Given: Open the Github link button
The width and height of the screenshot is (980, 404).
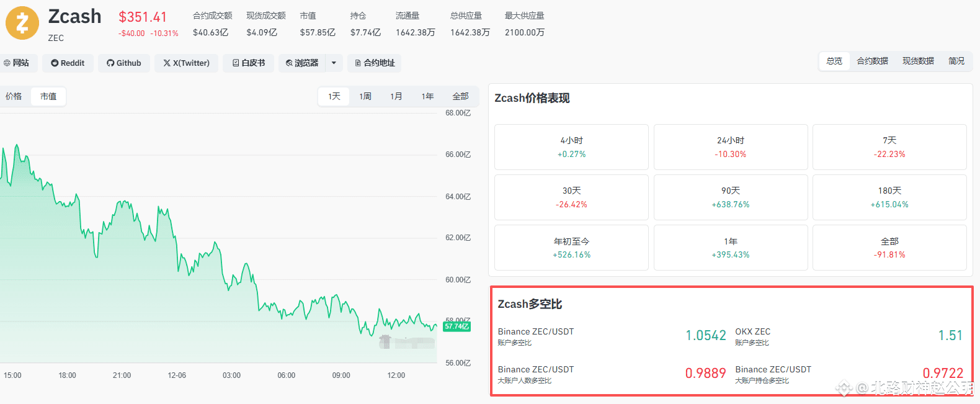Looking at the screenshot, I should point(124,63).
